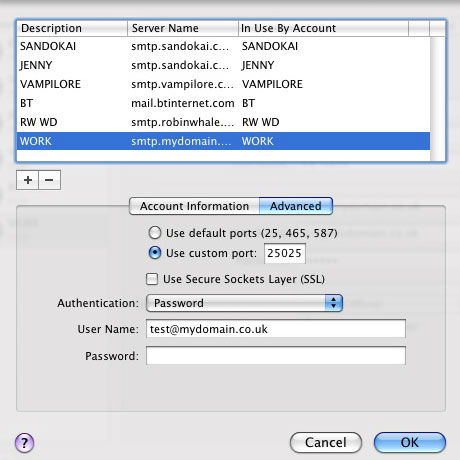Click the plus button to add server
This screenshot has width=460, height=460.
[x=28, y=180]
